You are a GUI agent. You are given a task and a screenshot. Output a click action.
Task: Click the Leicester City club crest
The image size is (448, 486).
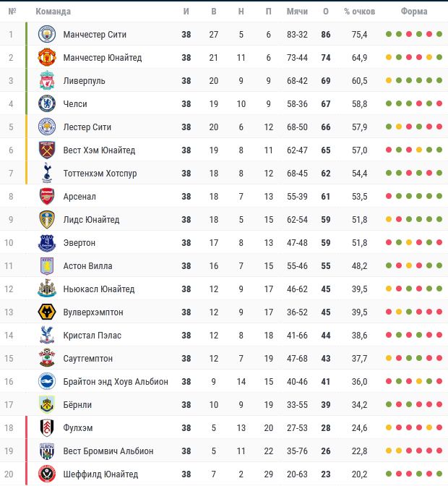[x=47, y=127]
